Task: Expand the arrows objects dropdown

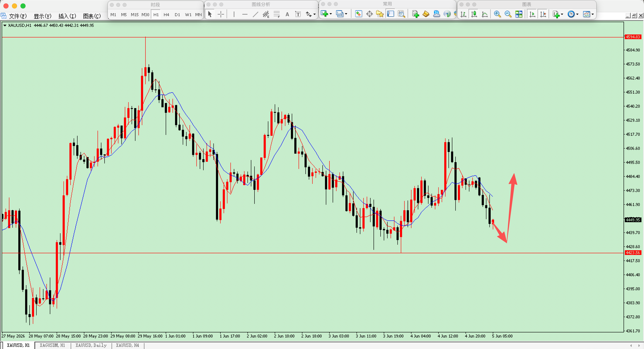Action: [315, 14]
